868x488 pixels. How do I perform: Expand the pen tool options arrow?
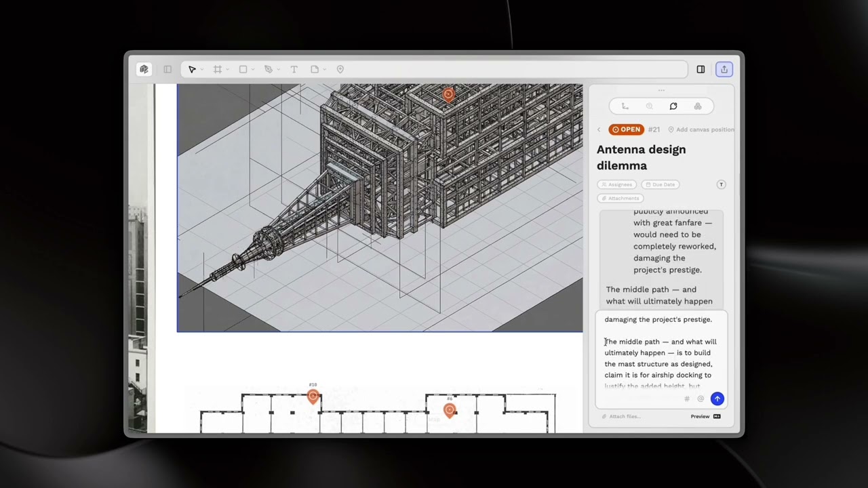(278, 69)
